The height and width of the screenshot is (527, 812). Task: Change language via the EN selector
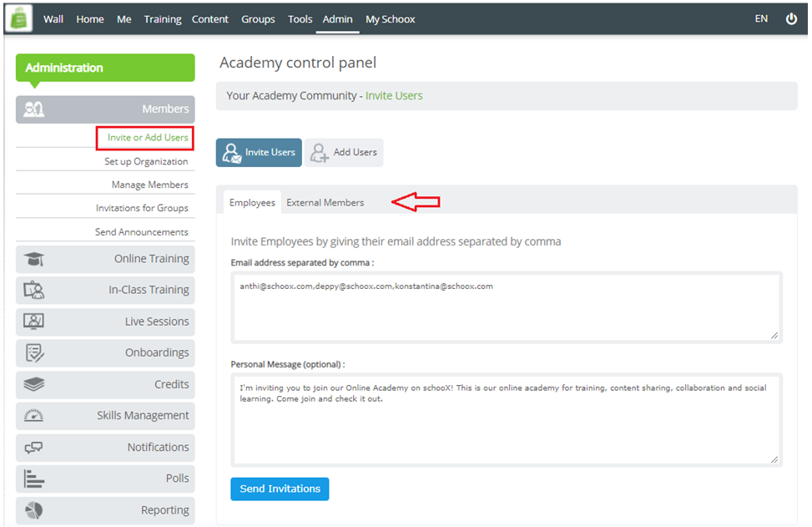[x=761, y=18]
